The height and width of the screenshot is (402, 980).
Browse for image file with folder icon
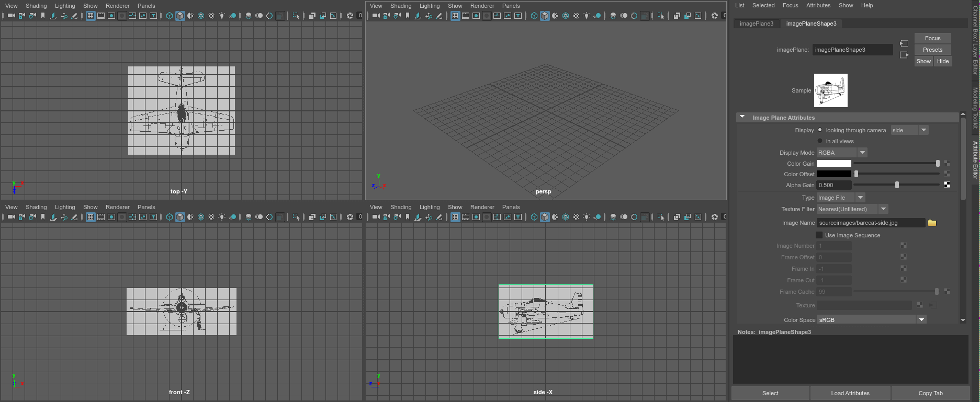coord(932,223)
